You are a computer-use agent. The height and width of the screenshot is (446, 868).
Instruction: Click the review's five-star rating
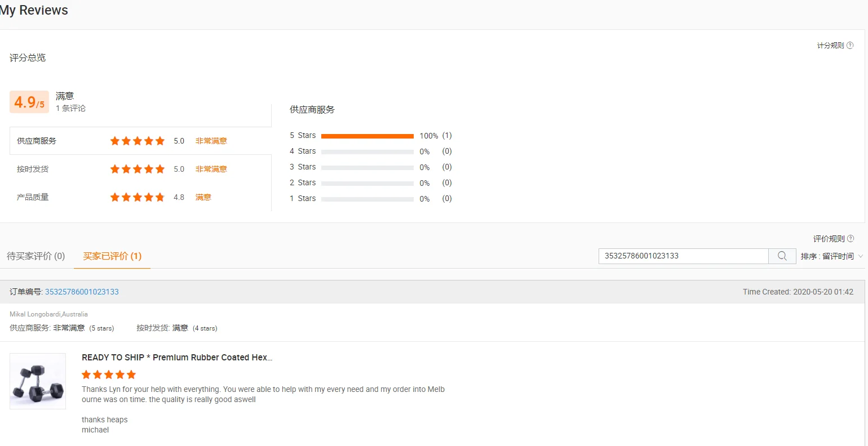(x=109, y=374)
